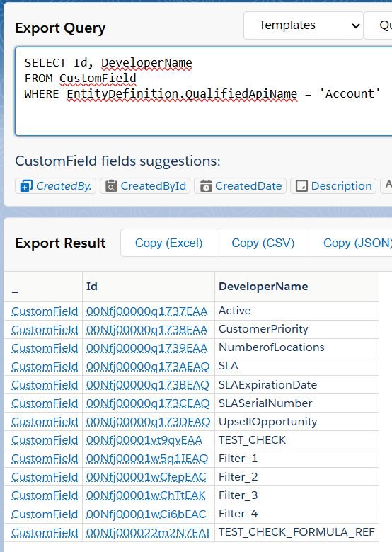Open CustomField link in Filter_1 row

(x=45, y=459)
